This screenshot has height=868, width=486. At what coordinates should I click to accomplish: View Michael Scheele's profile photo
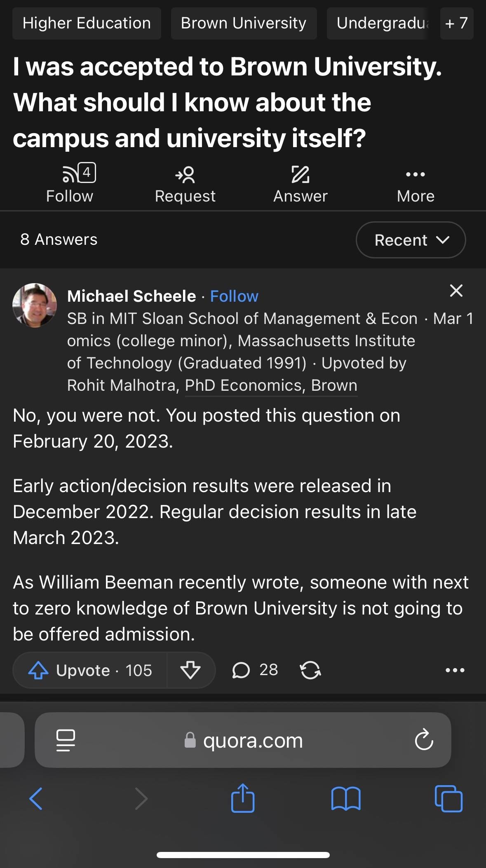coord(35,305)
